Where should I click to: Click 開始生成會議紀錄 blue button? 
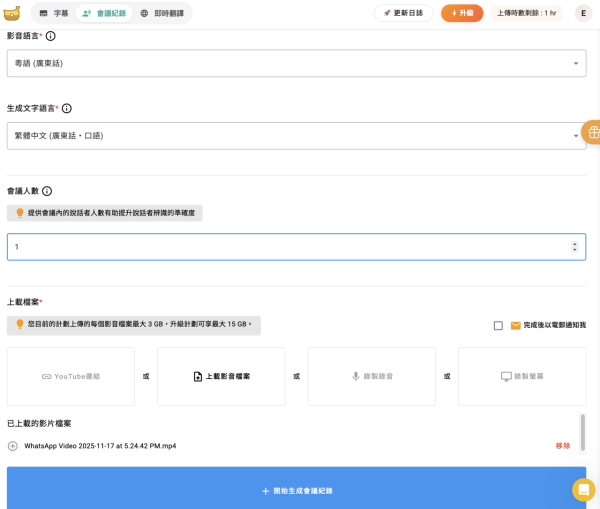pos(297,489)
